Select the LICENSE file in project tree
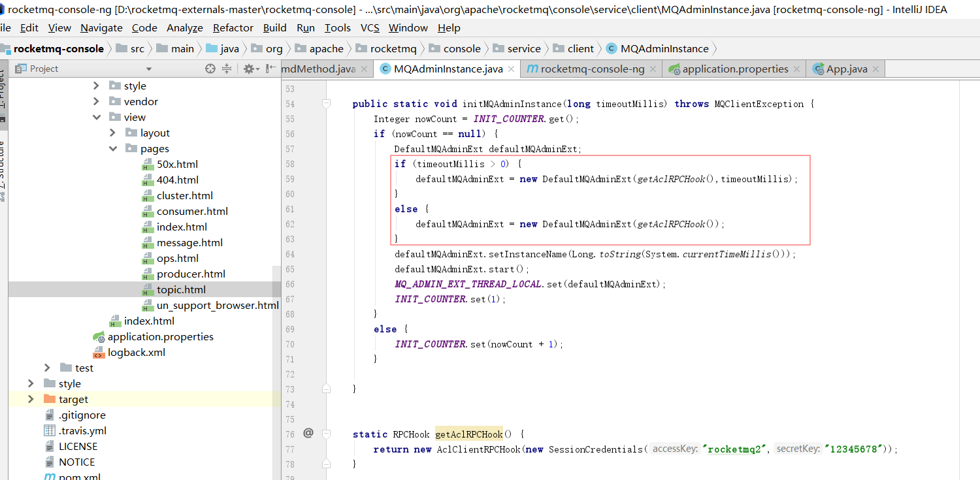Screen dimensions: 980x480 (x=71, y=446)
